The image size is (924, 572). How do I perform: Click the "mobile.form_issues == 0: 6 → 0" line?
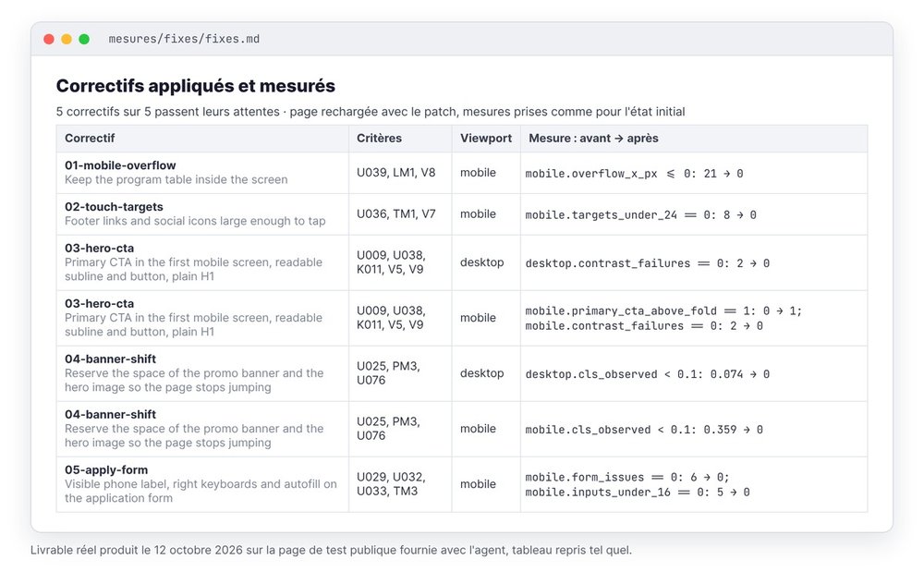(x=627, y=477)
